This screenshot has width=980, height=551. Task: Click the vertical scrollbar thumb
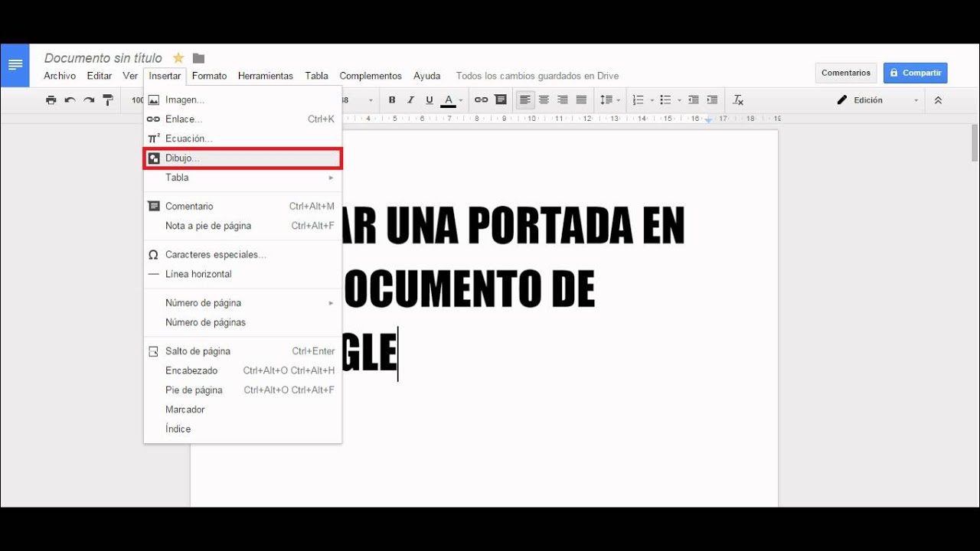975,142
